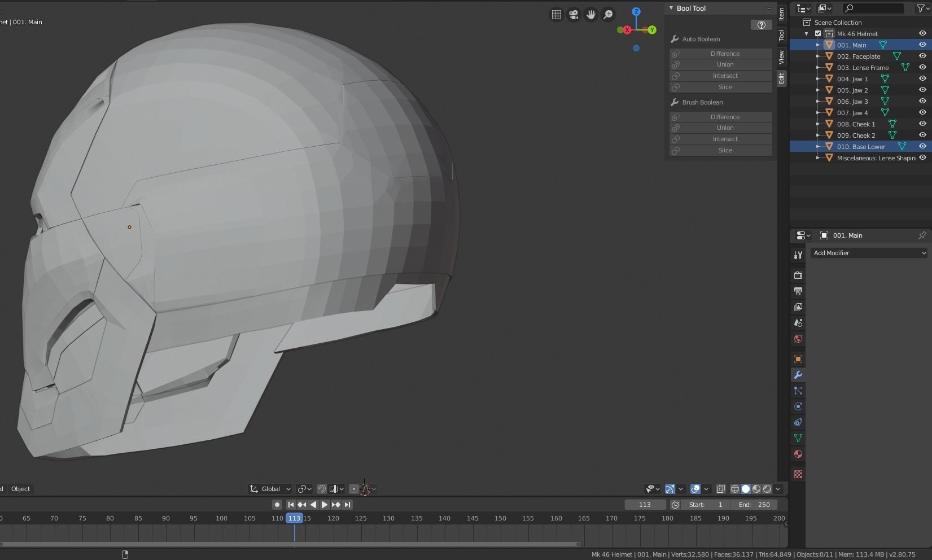Toggle X-ray display in viewport header
This screenshot has width=932, height=560.
721,489
